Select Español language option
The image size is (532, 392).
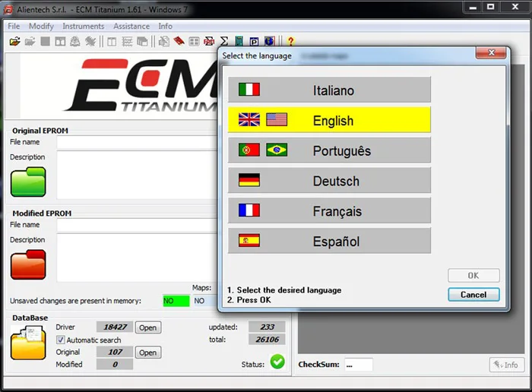[329, 240]
